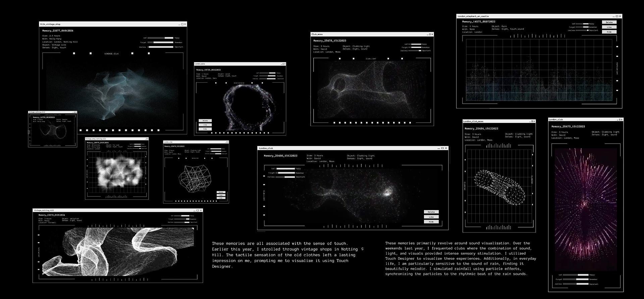Close the Club_moss window
Image resolution: width=644 pixels, height=299 pixels.
[x=432, y=34]
